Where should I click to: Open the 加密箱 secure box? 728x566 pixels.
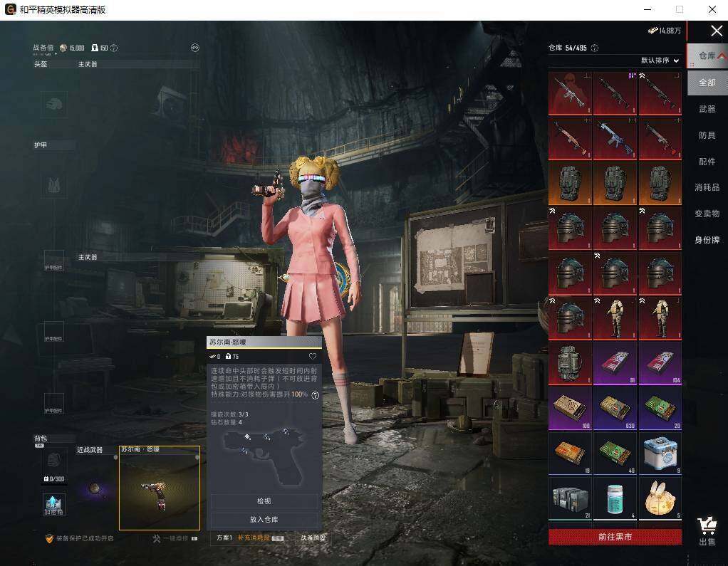pos(54,504)
